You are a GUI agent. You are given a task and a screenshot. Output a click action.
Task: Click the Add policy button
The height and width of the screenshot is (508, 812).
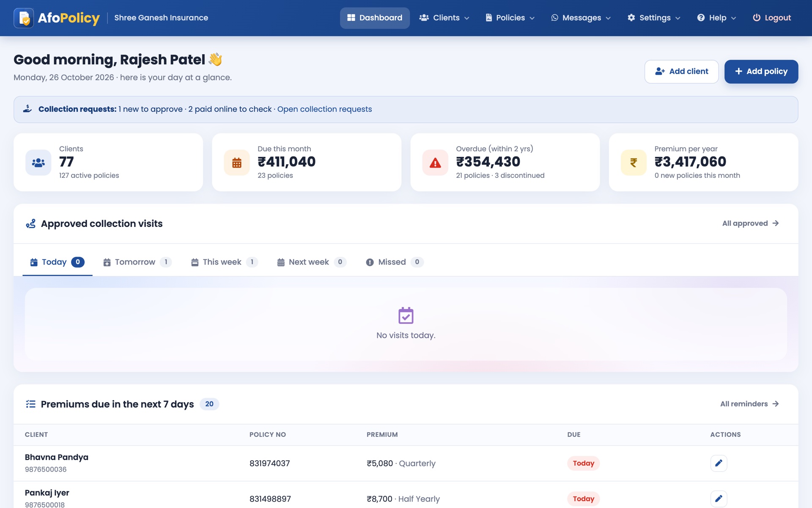761,72
